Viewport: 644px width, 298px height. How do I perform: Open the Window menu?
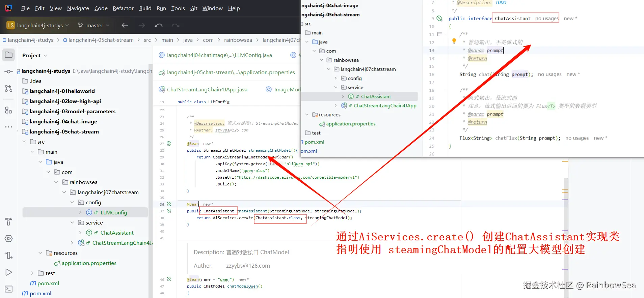[x=212, y=8]
